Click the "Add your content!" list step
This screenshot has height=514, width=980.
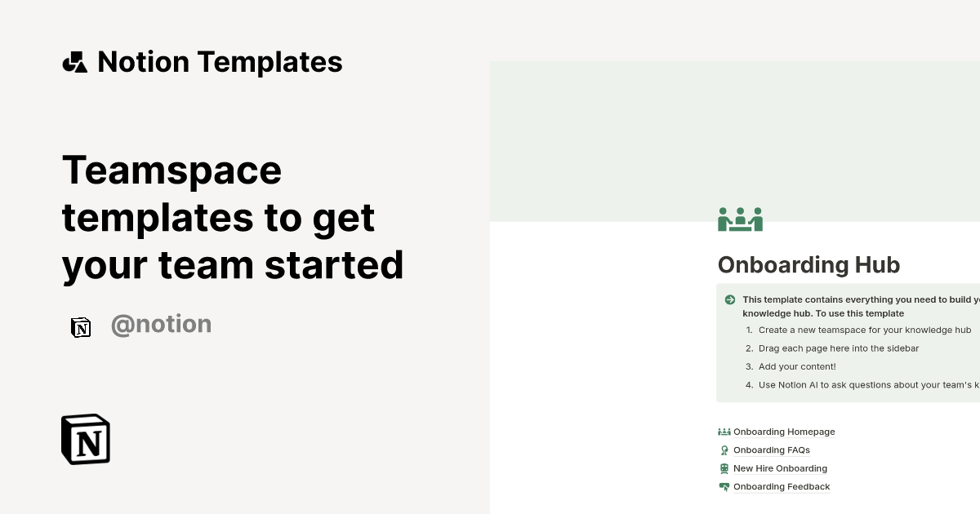pos(797,367)
